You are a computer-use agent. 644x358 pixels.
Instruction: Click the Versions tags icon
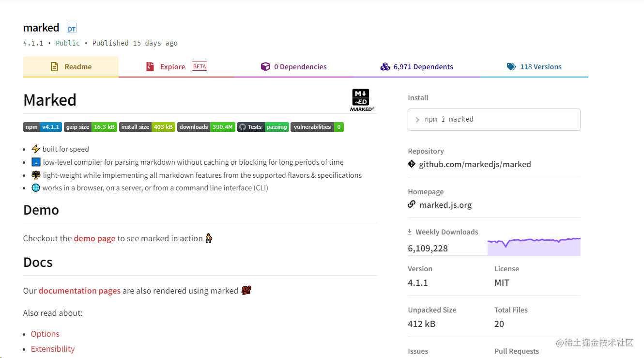511,67
